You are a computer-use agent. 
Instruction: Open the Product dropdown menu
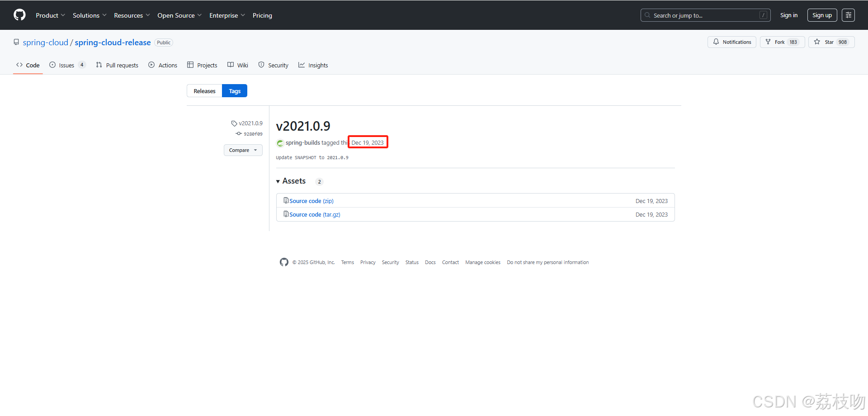pyautogui.click(x=50, y=15)
